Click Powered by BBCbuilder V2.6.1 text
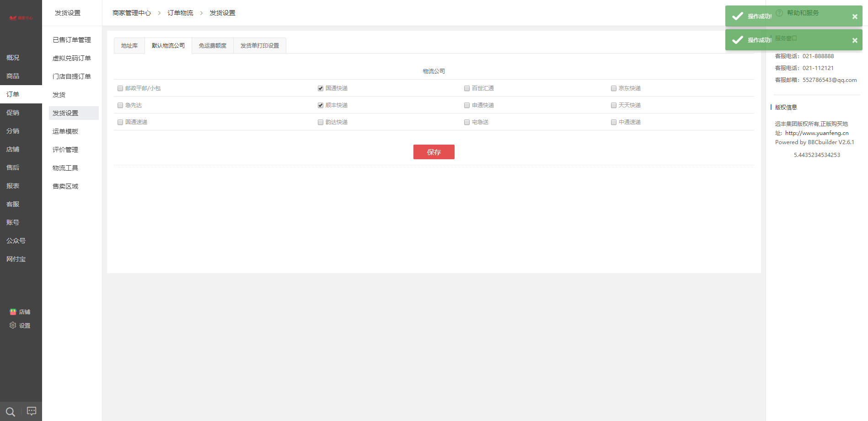 (x=814, y=142)
